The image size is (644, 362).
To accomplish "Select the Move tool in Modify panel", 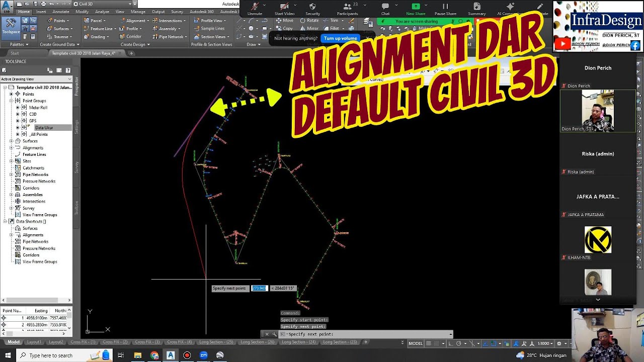I will [x=285, y=21].
